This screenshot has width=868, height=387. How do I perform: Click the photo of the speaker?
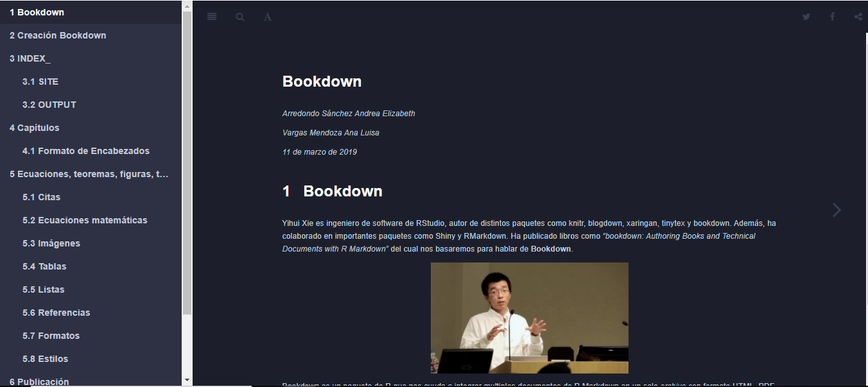pos(529,318)
